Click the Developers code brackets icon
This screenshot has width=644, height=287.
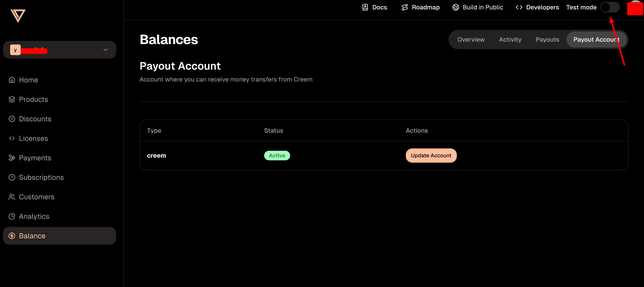pos(519,7)
